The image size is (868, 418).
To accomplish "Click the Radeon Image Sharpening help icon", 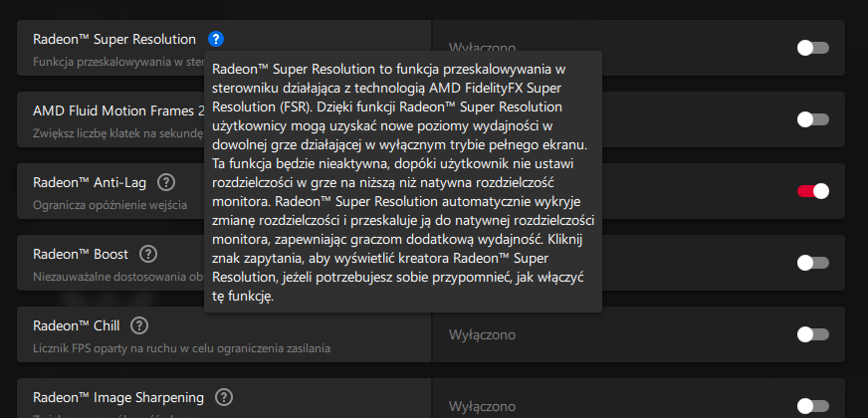I will (224, 397).
